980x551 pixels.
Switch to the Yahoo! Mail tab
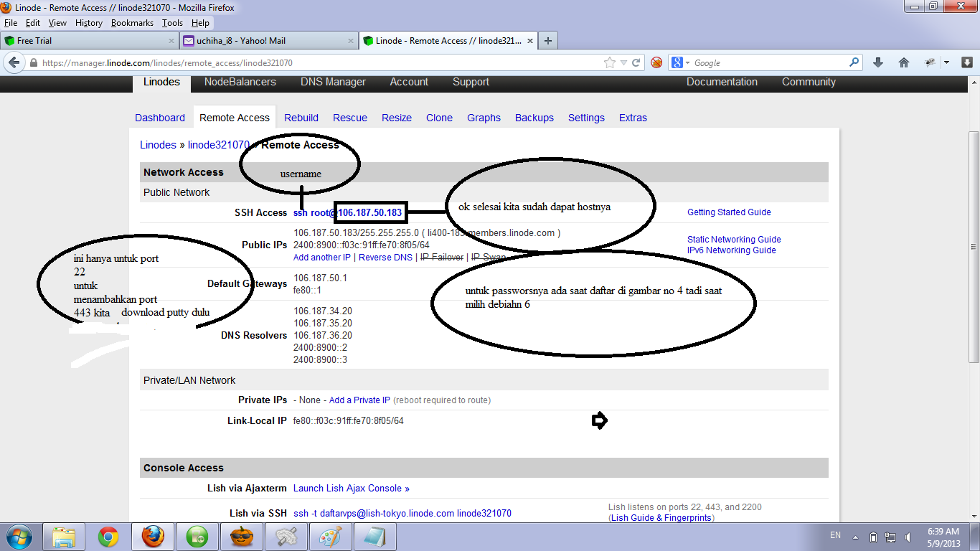coord(268,41)
